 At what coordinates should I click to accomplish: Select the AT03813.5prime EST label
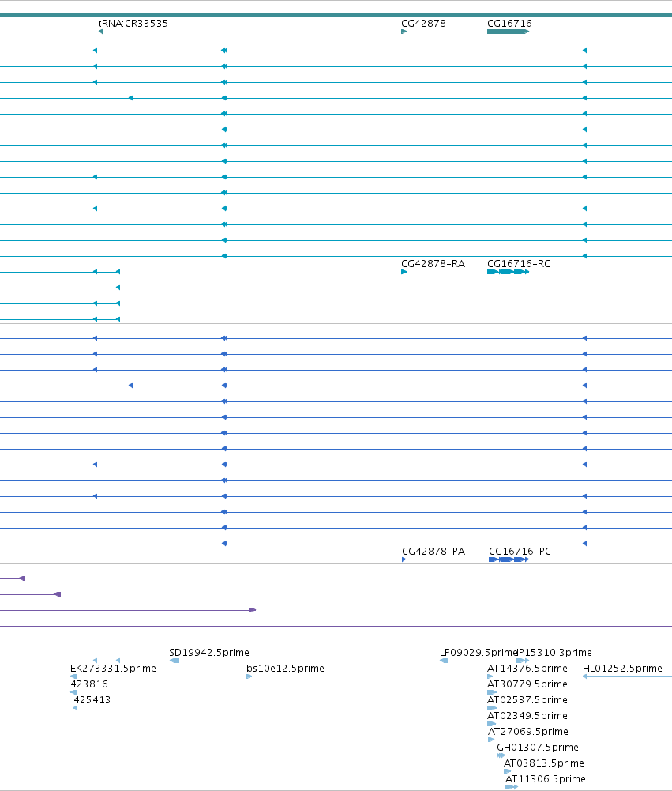544,763
